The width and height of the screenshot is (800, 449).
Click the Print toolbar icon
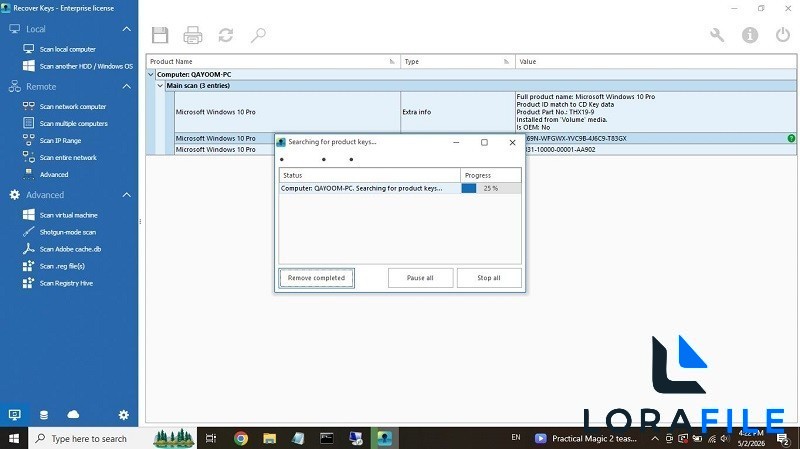click(x=193, y=35)
